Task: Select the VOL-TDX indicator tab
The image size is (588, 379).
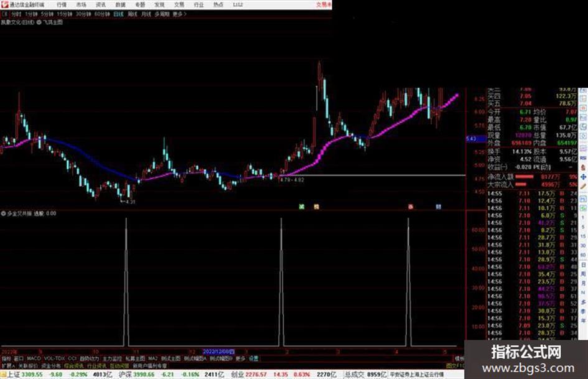Action: 54,358
